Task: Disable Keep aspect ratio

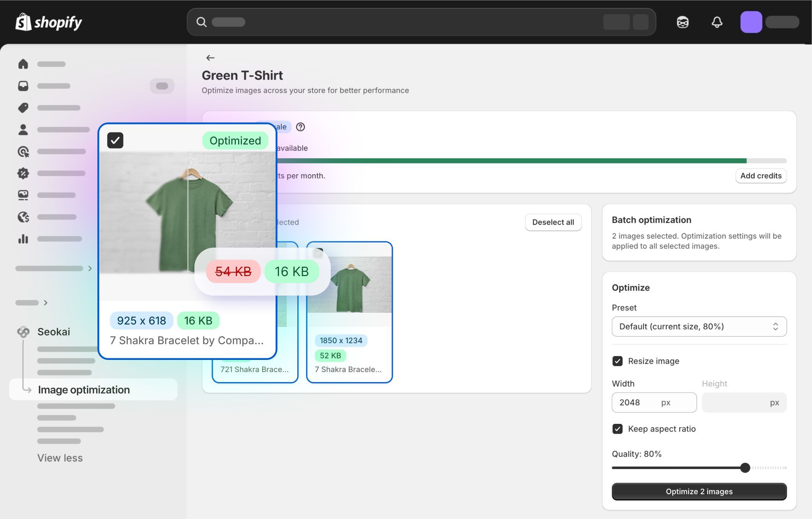Action: [618, 429]
